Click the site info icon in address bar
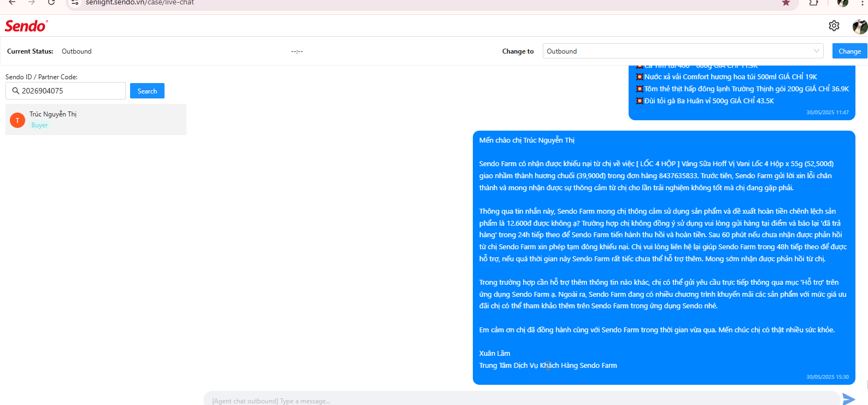Screen dimensions: 868x405 tap(75, 3)
